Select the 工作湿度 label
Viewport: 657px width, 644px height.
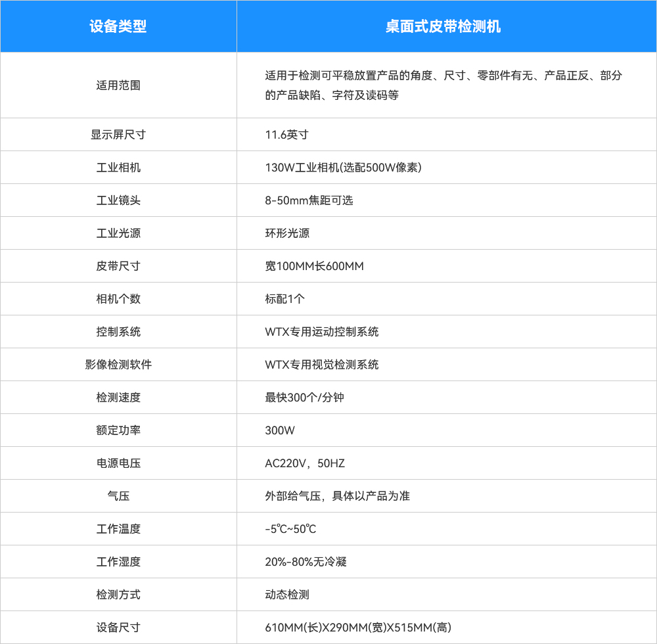(118, 561)
